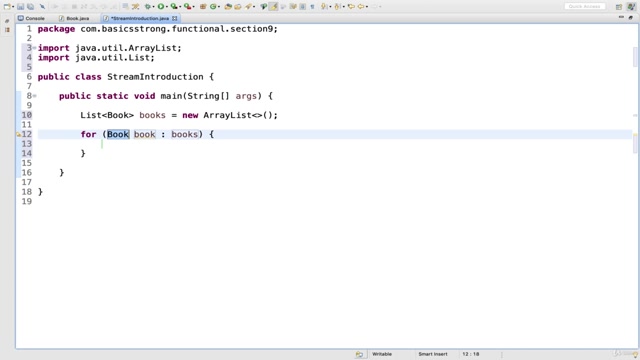Click the second icon in left sidebar
Screen dimensions: 640x360
(x=7, y=29)
